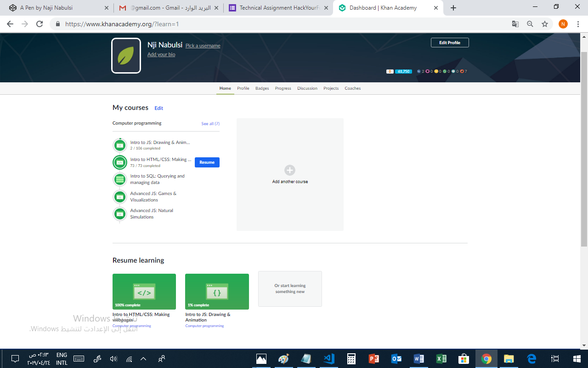Click Add your bio link
This screenshot has width=588, height=368.
coord(161,54)
